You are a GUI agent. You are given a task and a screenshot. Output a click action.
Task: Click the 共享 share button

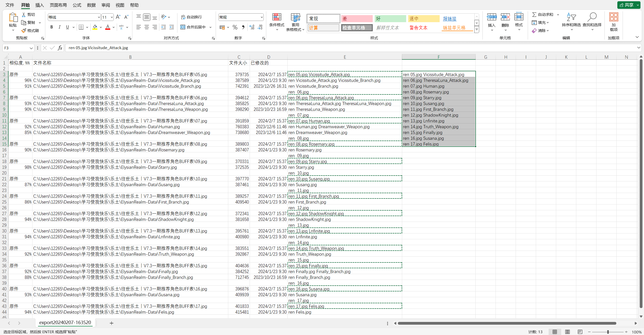point(629,5)
